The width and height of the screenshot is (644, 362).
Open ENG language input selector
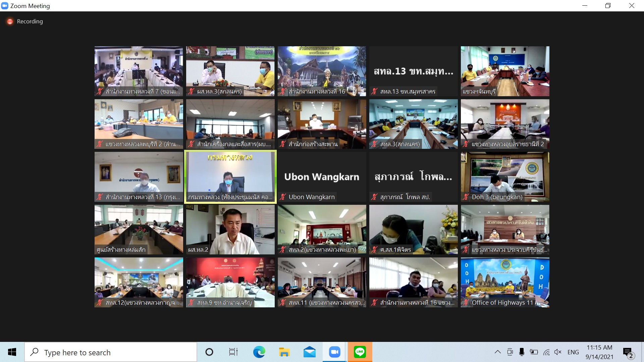click(x=573, y=352)
